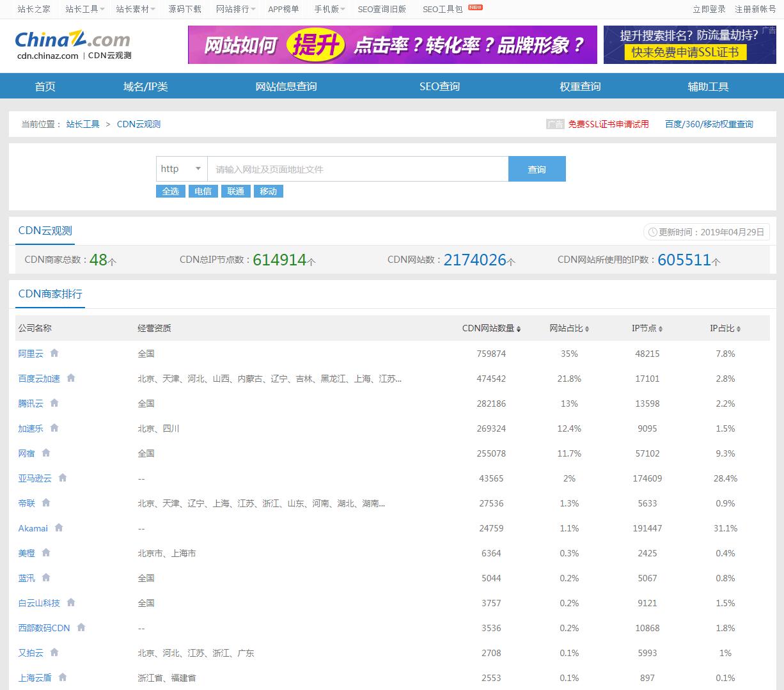
Task: Open 免费SSL证书申请试用 ad link
Action: (x=608, y=124)
